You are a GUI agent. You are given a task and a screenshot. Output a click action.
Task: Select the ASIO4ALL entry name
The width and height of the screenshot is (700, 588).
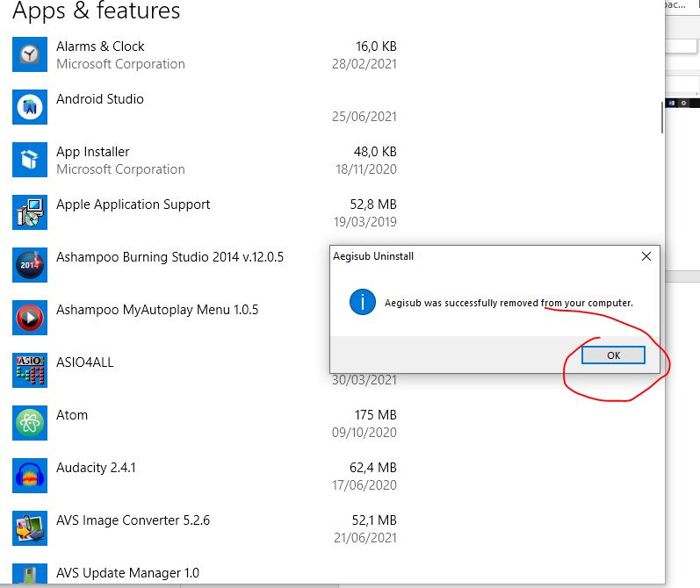click(85, 362)
